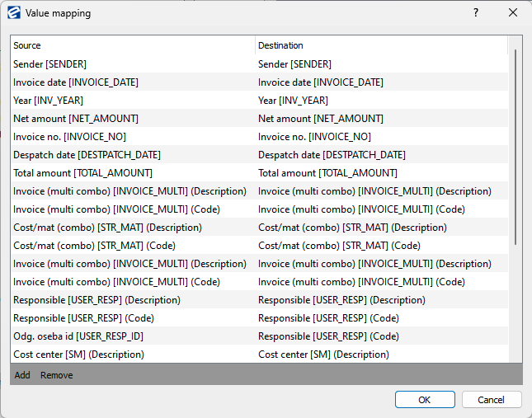Confirm the mapping with OK
This screenshot has width=532, height=418.
(x=424, y=400)
